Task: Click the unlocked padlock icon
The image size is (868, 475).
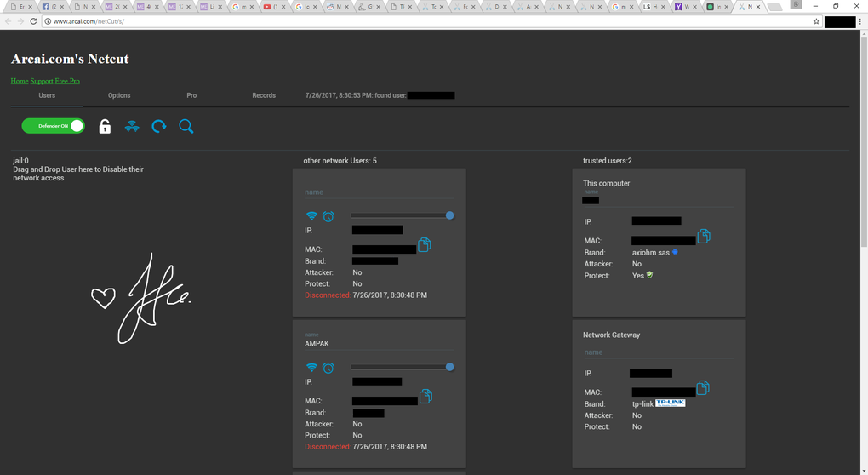Action: (105, 127)
